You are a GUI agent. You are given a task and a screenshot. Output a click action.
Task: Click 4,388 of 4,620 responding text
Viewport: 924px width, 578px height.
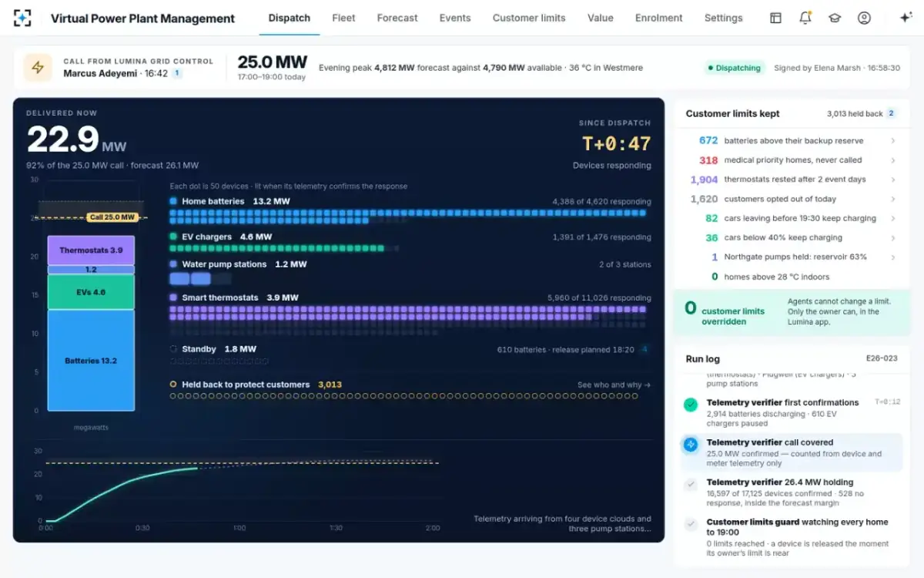coord(601,202)
